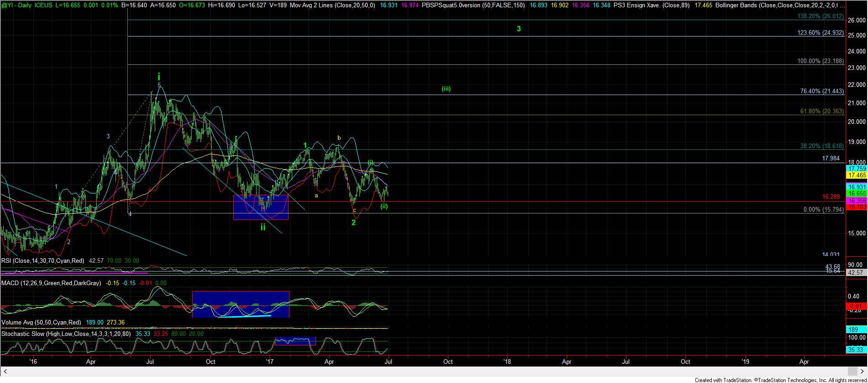This screenshot has width=868, height=383.
Task: Click the yellow 'b' wave label
Action: click(x=339, y=138)
